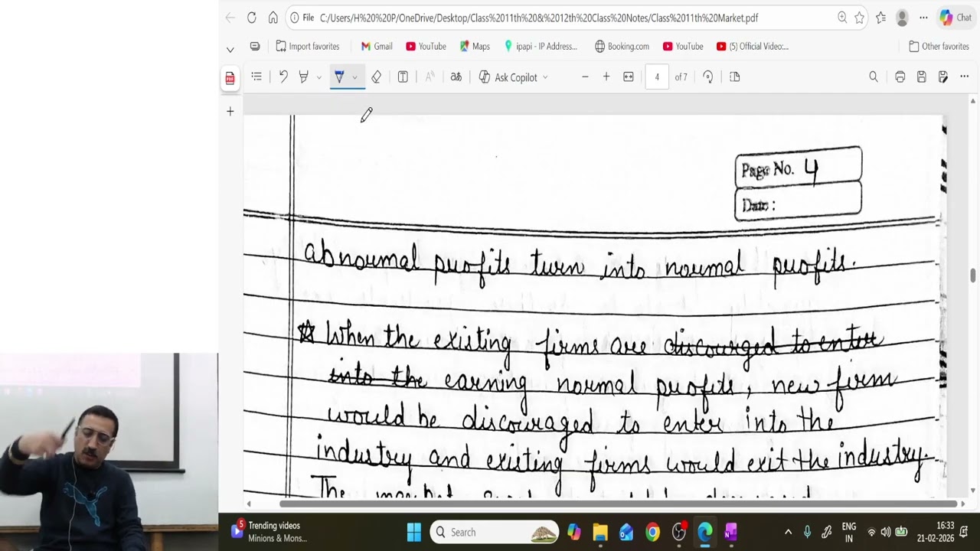Open the favorites list icon

[x=881, y=18]
